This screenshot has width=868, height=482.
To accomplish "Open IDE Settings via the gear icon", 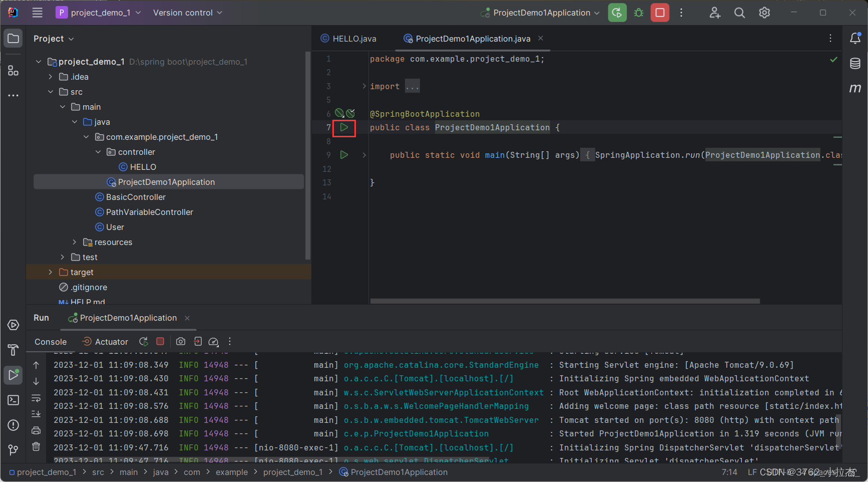I will [764, 13].
